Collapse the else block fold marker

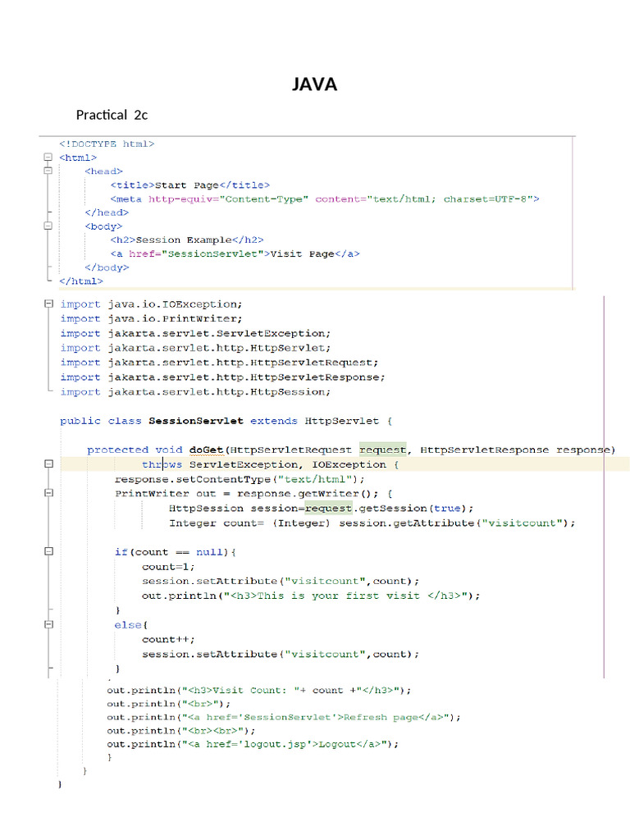coord(48,624)
